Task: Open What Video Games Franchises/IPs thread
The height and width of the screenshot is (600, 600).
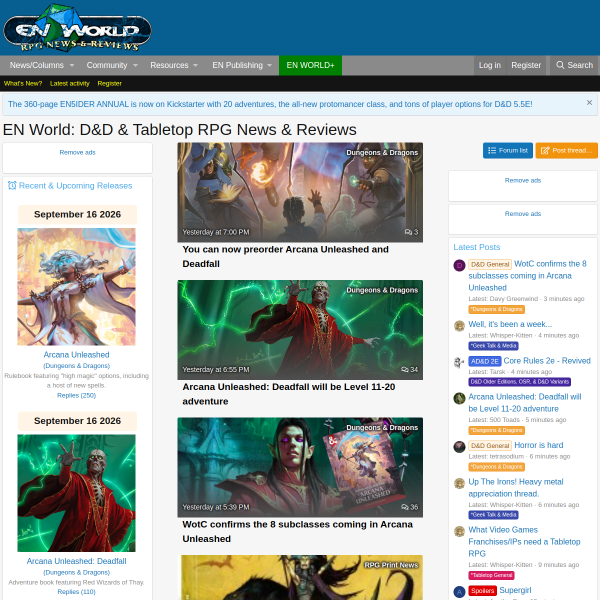Action: tap(524, 541)
